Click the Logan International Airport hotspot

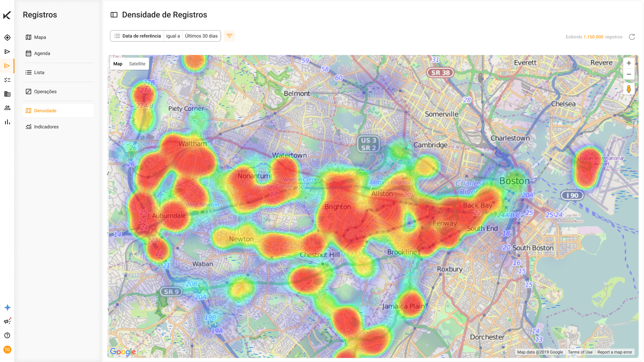pos(588,167)
